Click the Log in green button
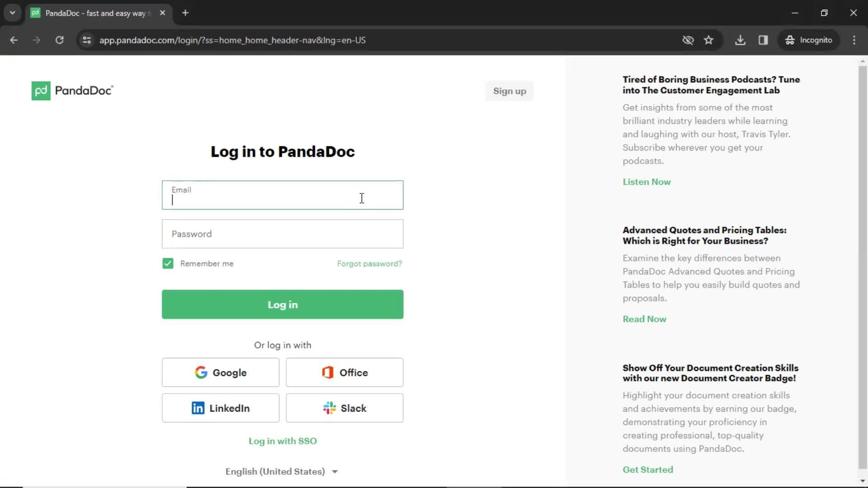 [283, 305]
